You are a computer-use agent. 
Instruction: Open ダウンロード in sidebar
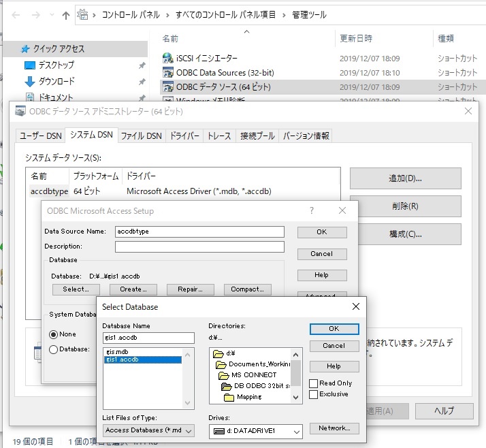[56, 81]
